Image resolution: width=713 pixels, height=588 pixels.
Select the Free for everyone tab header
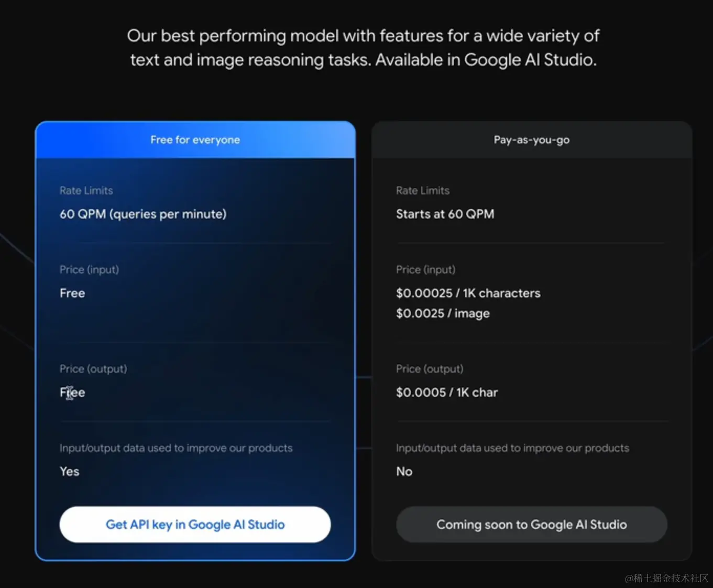(195, 140)
